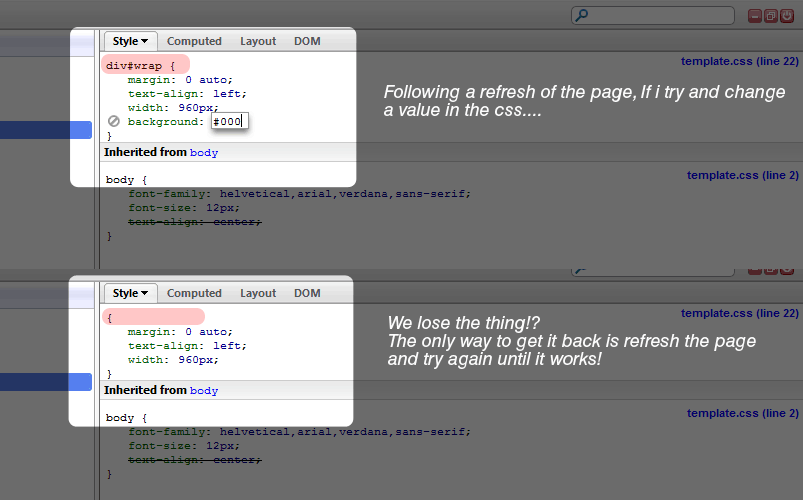
Task: Open template.css (line 2) link in upper panel
Action: 742,175
